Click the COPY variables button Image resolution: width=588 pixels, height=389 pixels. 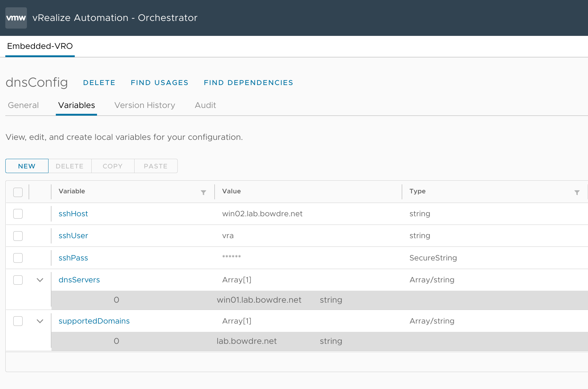113,166
